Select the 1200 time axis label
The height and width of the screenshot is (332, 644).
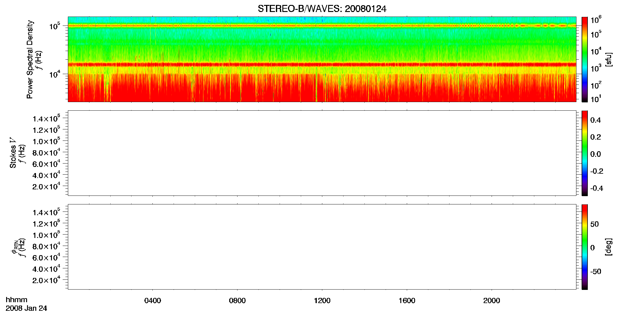click(x=322, y=301)
